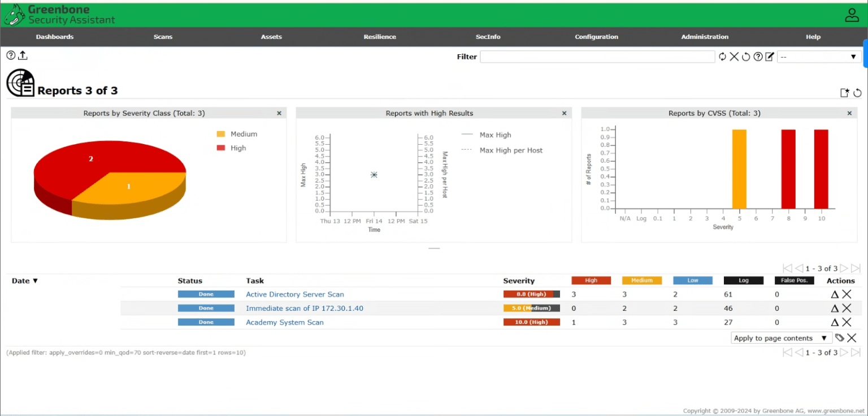Delete the Academy System Scan report via X icon
The width and height of the screenshot is (868, 416).
coord(847,322)
